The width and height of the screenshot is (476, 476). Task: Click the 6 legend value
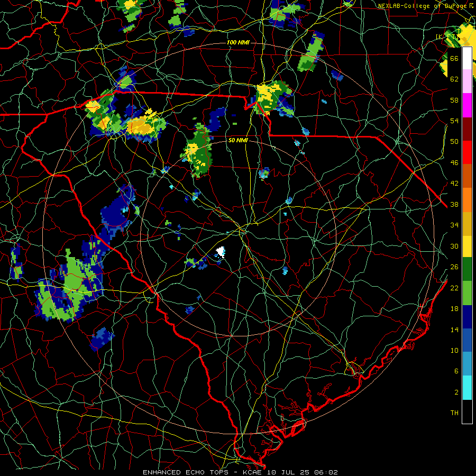click(456, 371)
